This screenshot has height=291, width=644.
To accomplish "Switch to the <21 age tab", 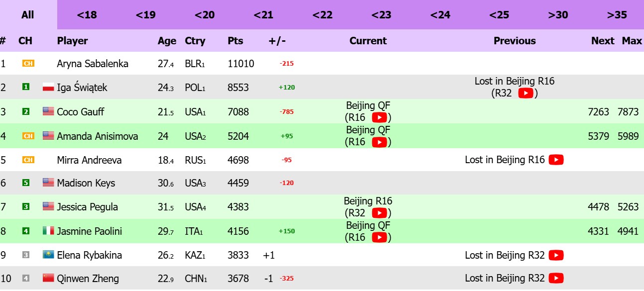I will tap(263, 15).
